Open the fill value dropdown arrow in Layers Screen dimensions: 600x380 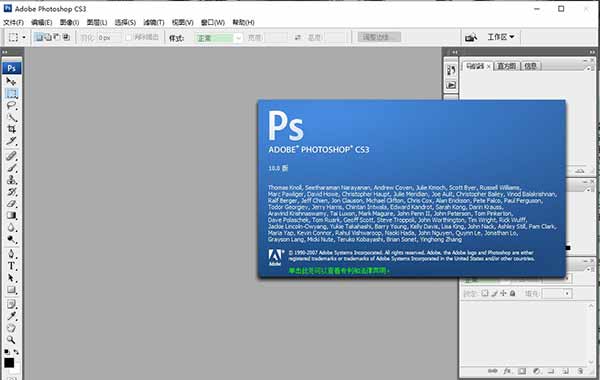(567, 294)
